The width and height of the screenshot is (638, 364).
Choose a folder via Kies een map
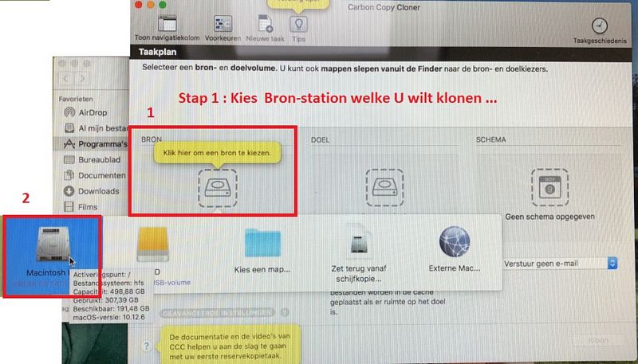262,251
